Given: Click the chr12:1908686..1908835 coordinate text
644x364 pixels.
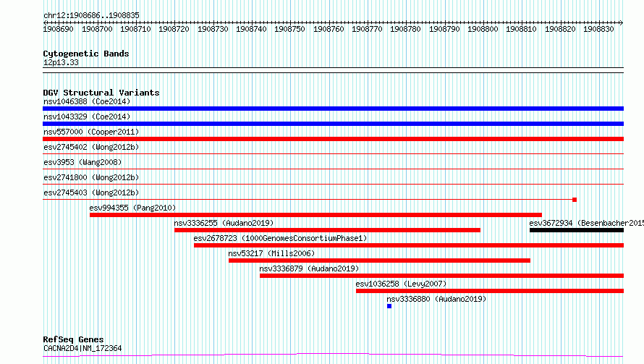Looking at the screenshot, I should (91, 16).
